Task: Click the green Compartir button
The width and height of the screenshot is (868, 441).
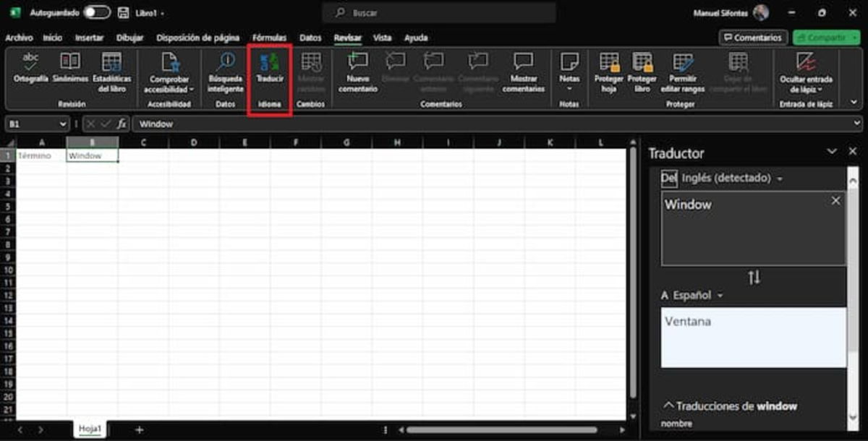Action: tap(826, 37)
